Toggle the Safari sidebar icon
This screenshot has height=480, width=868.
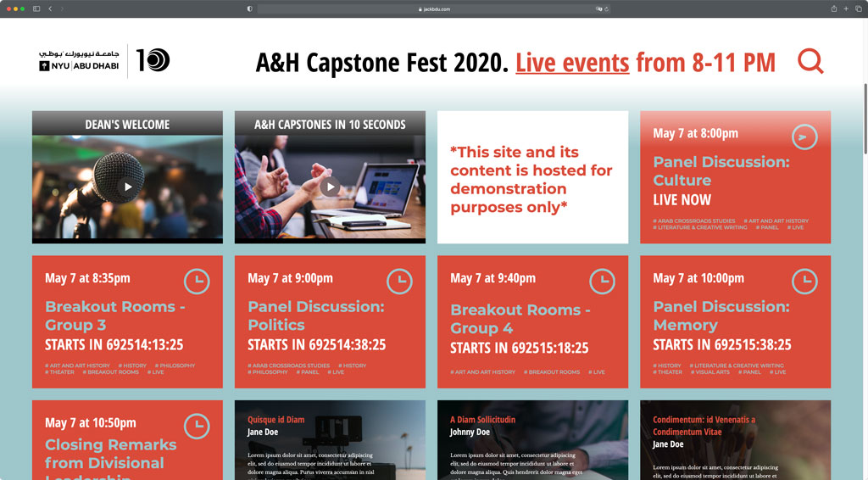pos(36,8)
